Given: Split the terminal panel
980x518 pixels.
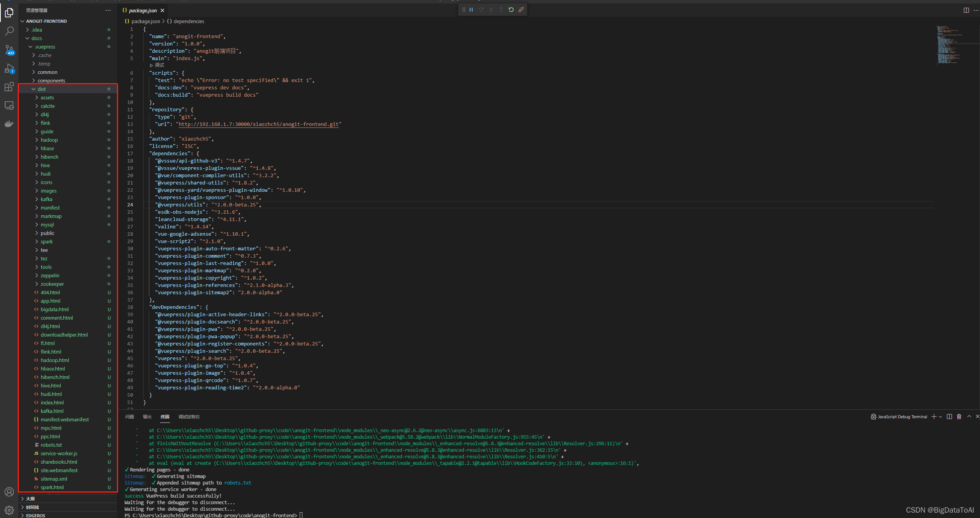Looking at the screenshot, I should tap(949, 417).
